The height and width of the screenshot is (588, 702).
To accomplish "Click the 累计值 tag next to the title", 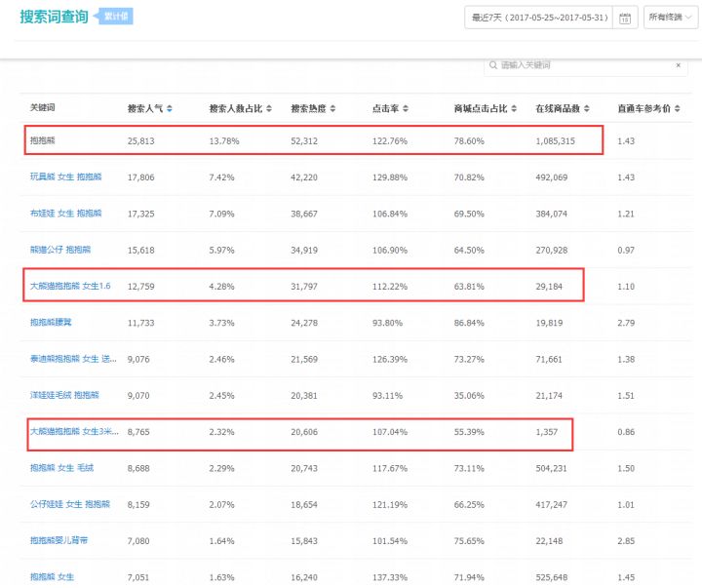I will click(x=116, y=17).
